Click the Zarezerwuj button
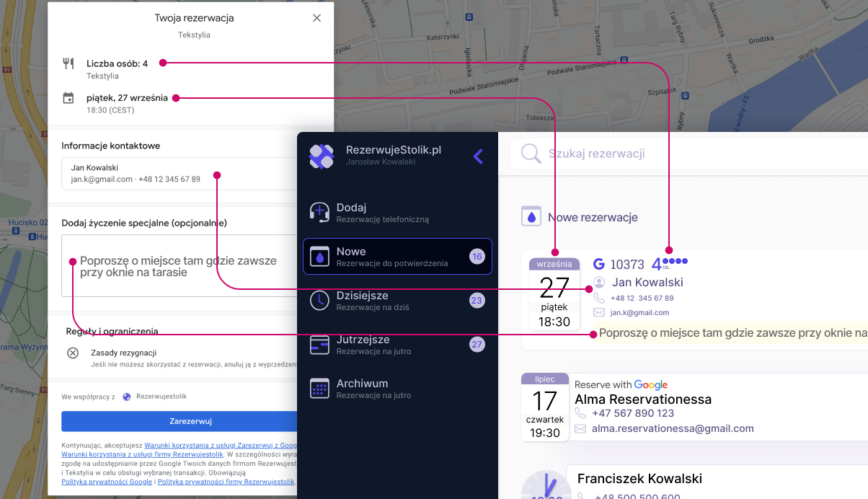This screenshot has height=499, width=868. pyautogui.click(x=180, y=421)
